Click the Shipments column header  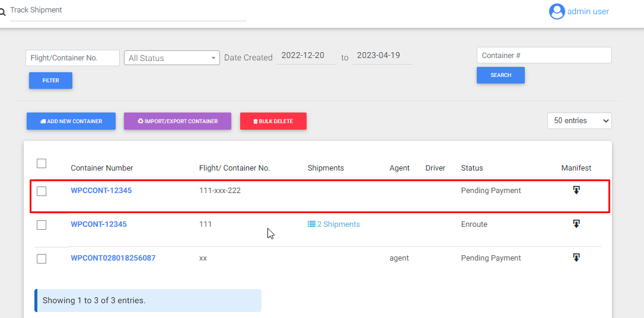pyautogui.click(x=326, y=168)
